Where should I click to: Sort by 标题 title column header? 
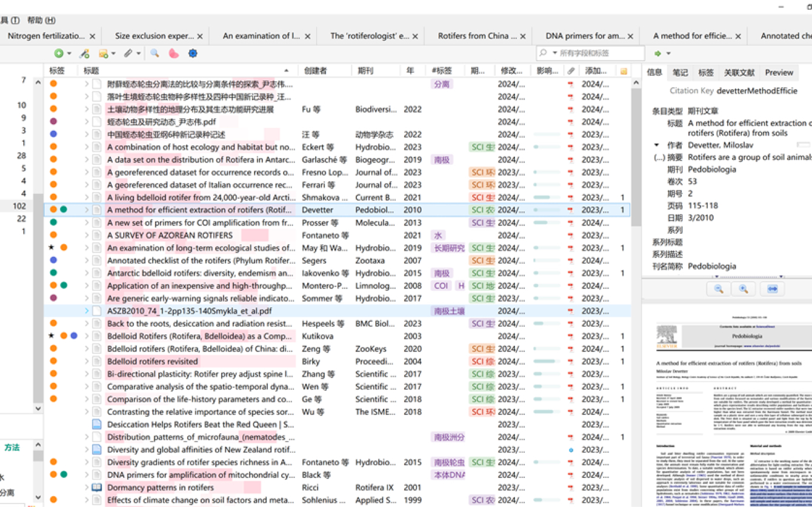[x=188, y=71]
